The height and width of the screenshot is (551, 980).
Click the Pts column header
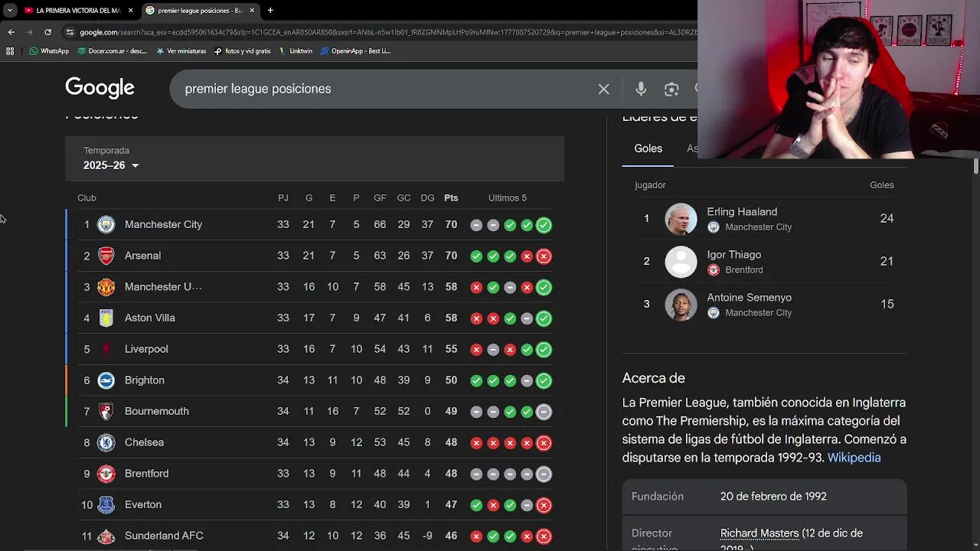(451, 198)
